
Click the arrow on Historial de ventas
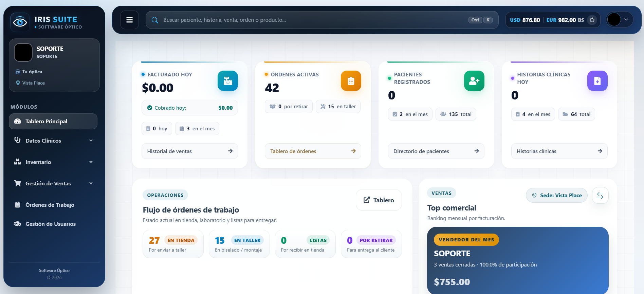click(230, 151)
